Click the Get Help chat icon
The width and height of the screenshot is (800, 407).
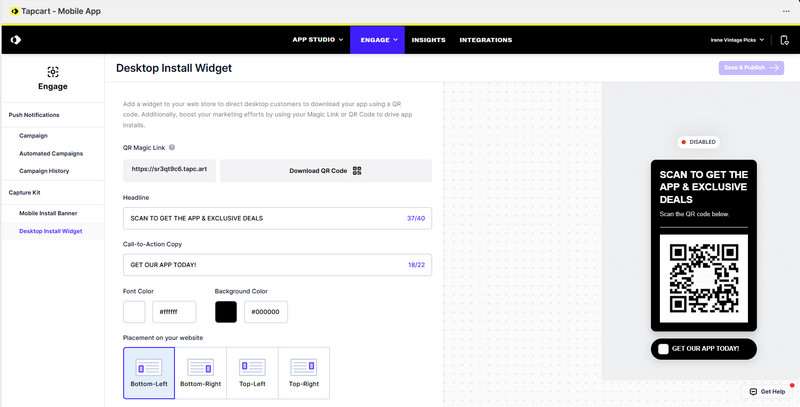click(753, 392)
